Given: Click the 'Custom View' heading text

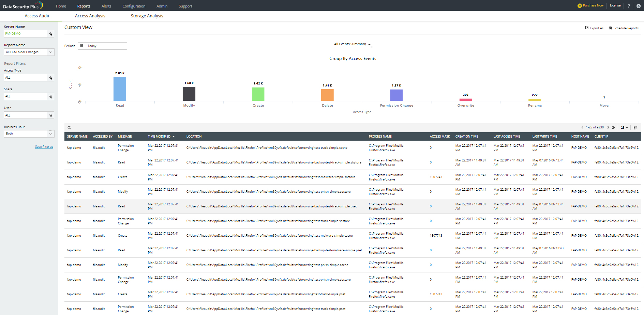Looking at the screenshot, I should 78,27.
